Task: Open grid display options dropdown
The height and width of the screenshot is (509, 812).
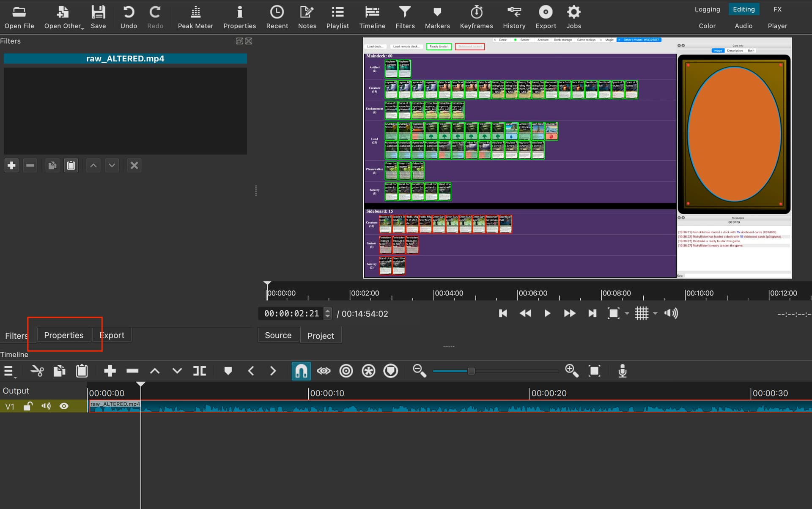Action: point(655,313)
